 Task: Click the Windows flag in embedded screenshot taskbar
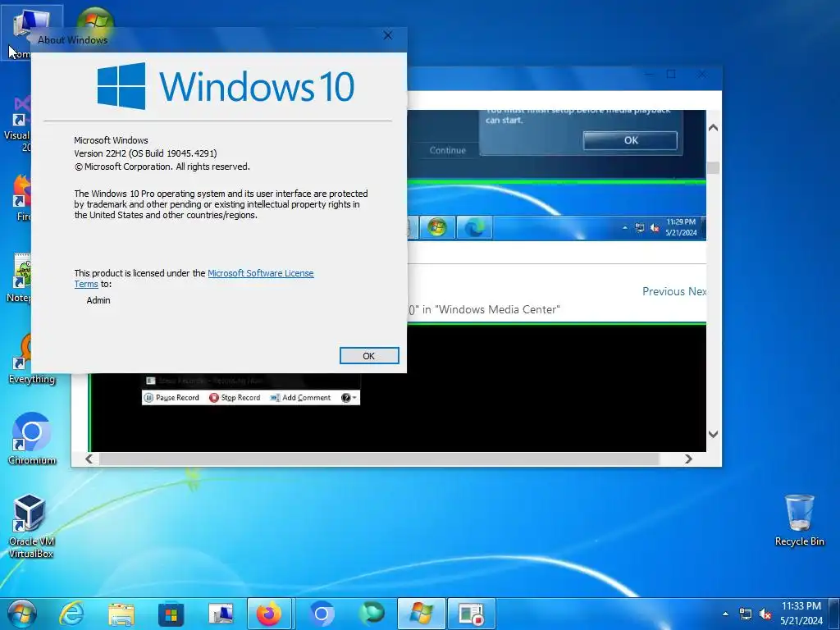coord(436,228)
